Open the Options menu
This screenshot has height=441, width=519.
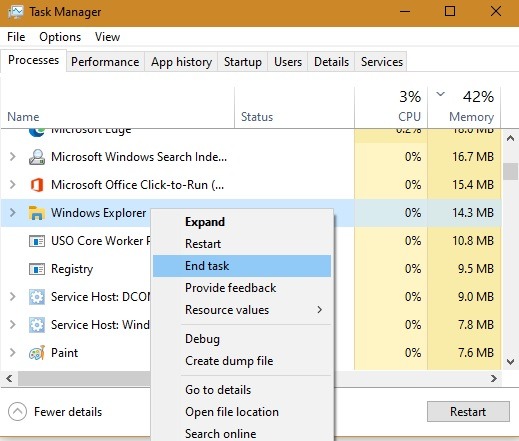[x=60, y=37]
